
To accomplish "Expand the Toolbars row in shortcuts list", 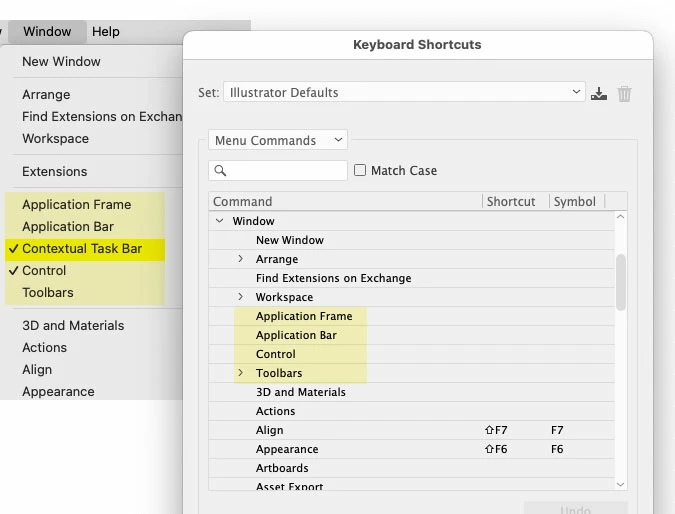I will pos(241,373).
